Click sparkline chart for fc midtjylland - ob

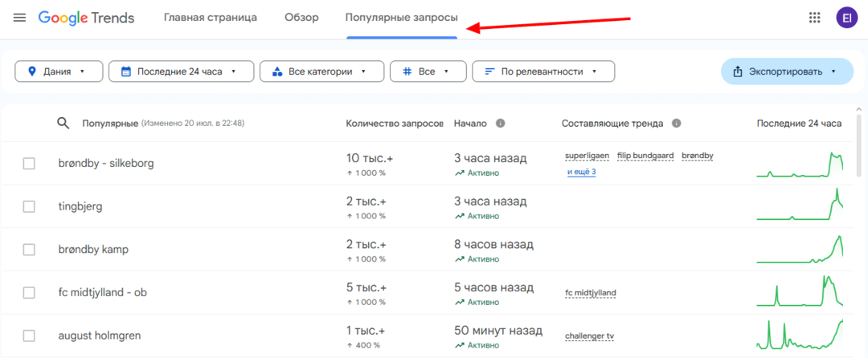[x=800, y=291]
